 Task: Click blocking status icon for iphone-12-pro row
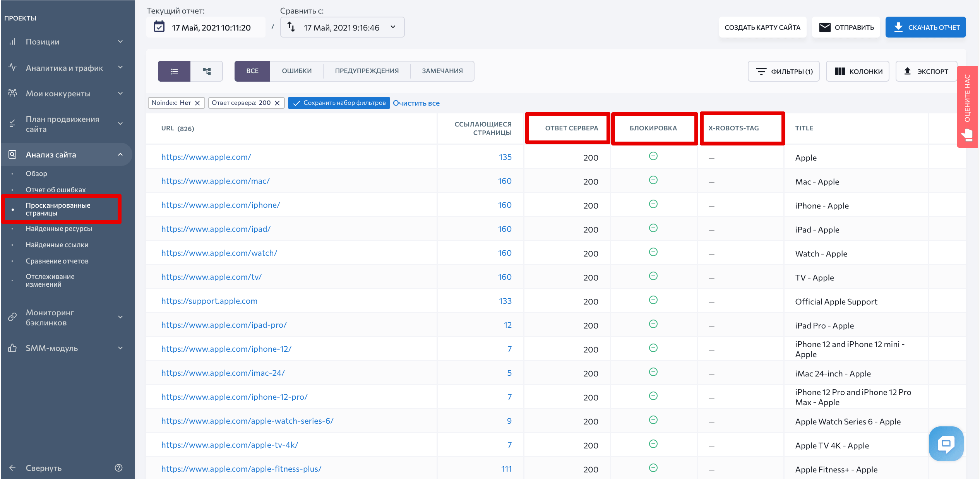(x=653, y=396)
